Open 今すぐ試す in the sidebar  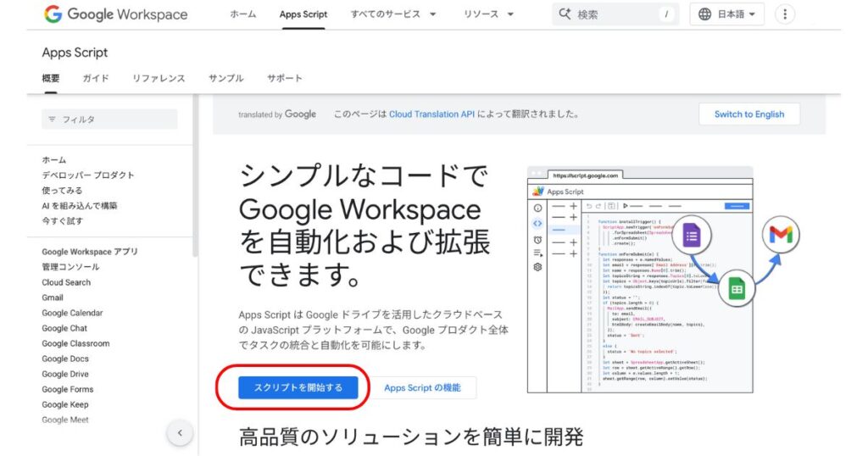(63, 221)
